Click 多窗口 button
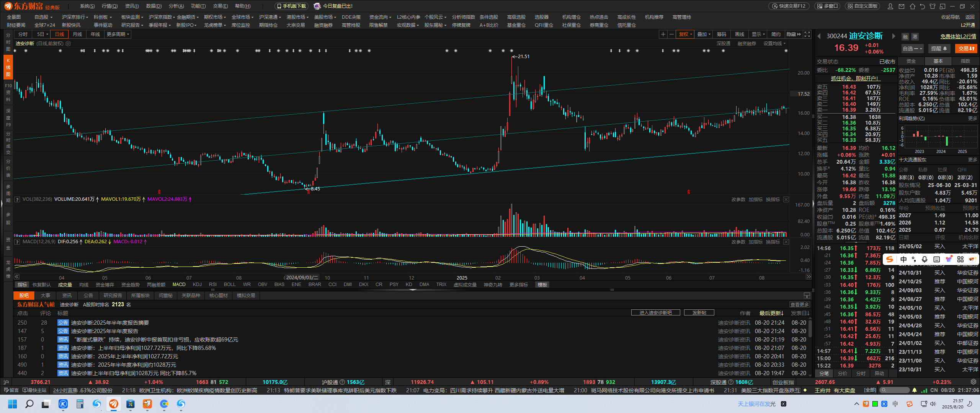This screenshot has height=413, width=980. click(x=827, y=6)
